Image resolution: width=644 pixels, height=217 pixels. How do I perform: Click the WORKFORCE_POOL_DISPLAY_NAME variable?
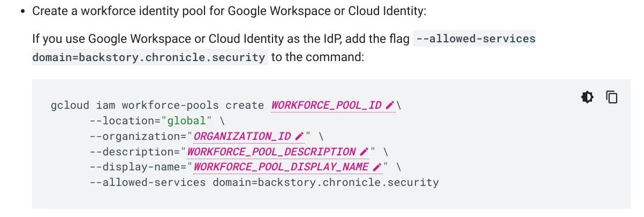pyautogui.click(x=281, y=167)
